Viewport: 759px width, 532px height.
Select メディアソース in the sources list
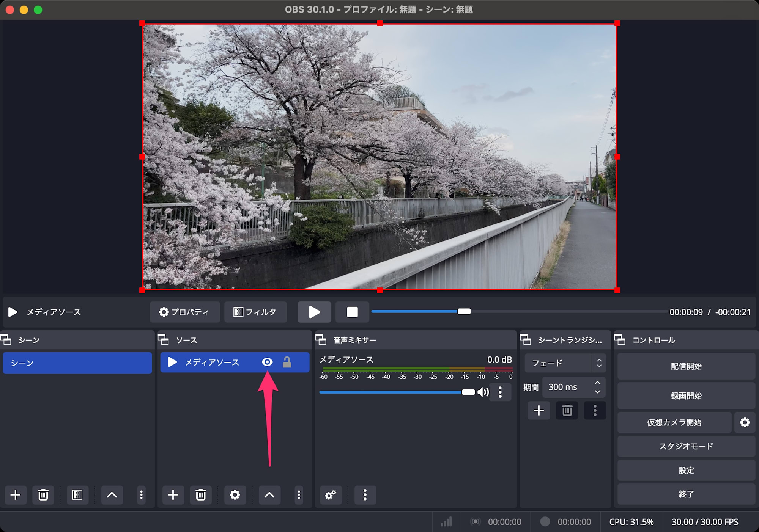pyautogui.click(x=235, y=362)
